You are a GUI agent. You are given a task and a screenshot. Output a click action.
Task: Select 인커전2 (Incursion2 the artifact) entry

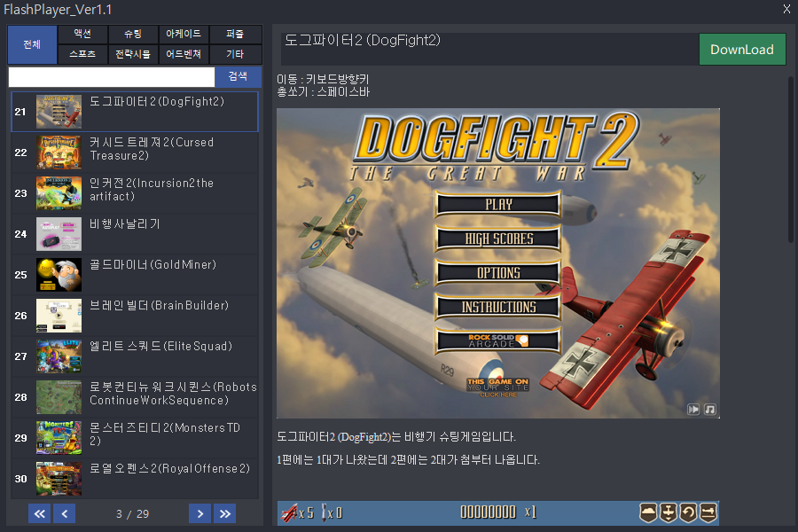(x=135, y=193)
